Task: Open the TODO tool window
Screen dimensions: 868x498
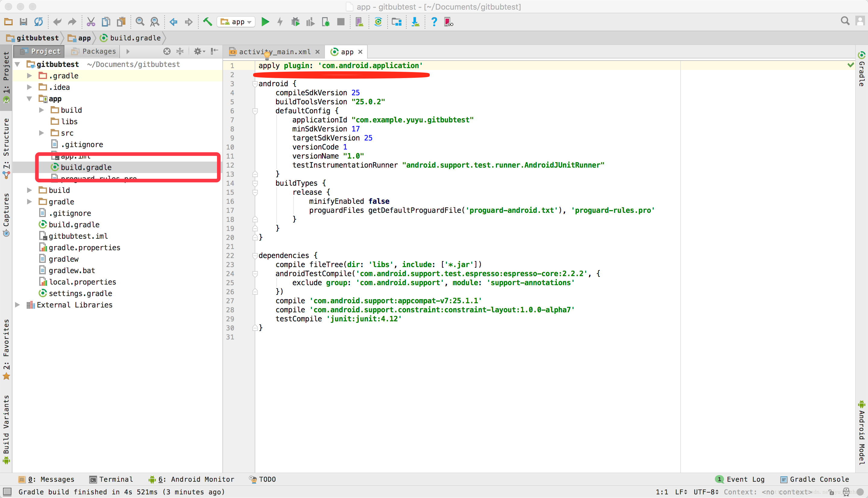Action: click(x=262, y=480)
